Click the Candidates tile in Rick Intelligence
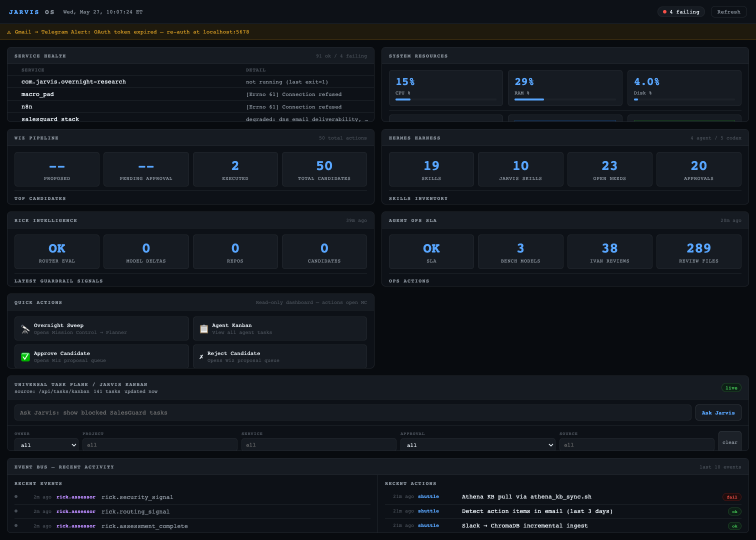Viewport: 756px width, 540px height. [324, 252]
